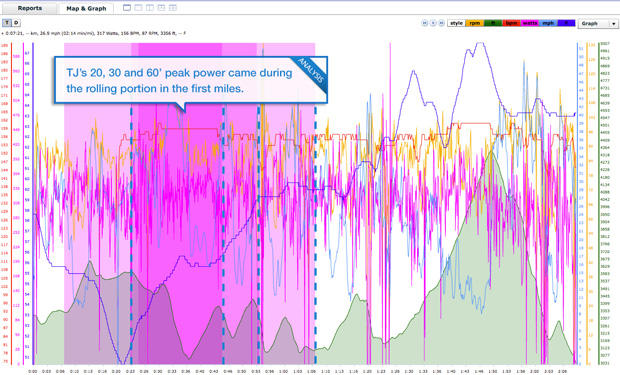Click the red bpm channel swatch
The height and width of the screenshot is (375, 620).
point(512,23)
